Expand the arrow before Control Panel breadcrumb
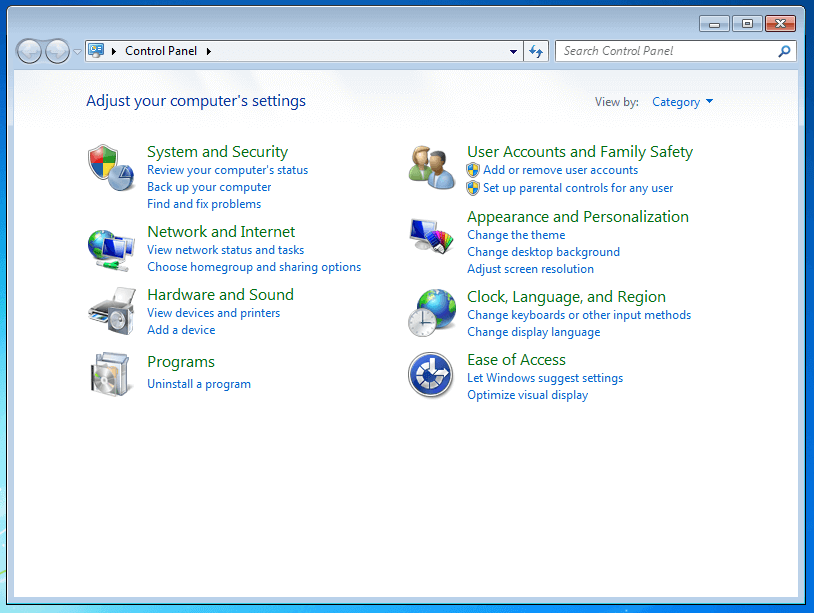 pos(114,51)
